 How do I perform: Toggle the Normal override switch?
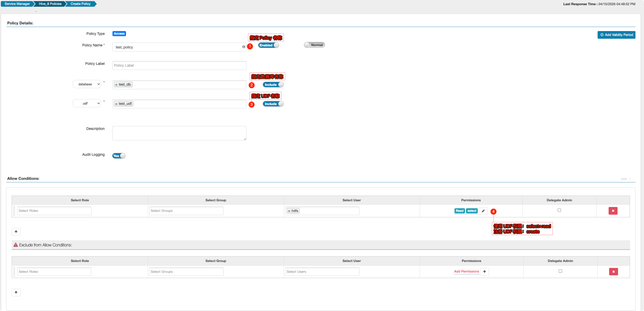point(314,45)
